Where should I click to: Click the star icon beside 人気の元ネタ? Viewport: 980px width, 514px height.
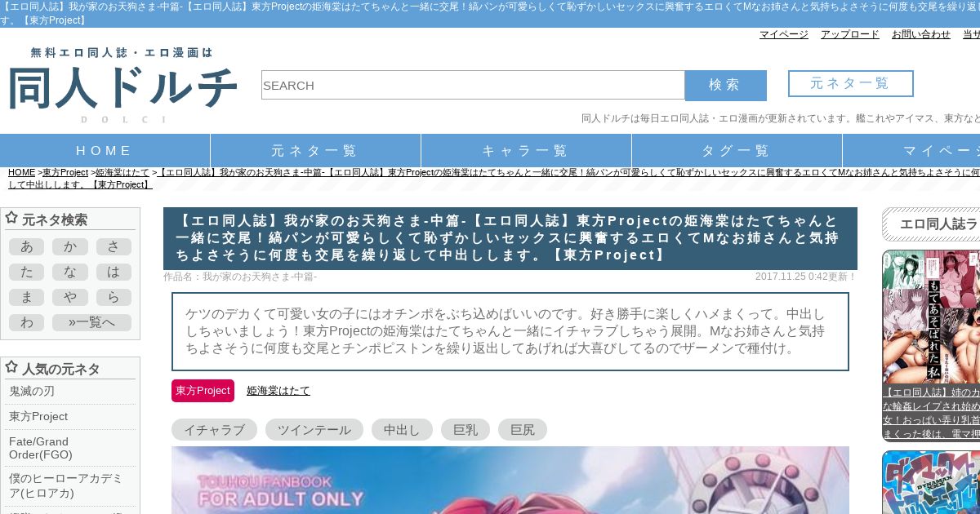[11, 367]
